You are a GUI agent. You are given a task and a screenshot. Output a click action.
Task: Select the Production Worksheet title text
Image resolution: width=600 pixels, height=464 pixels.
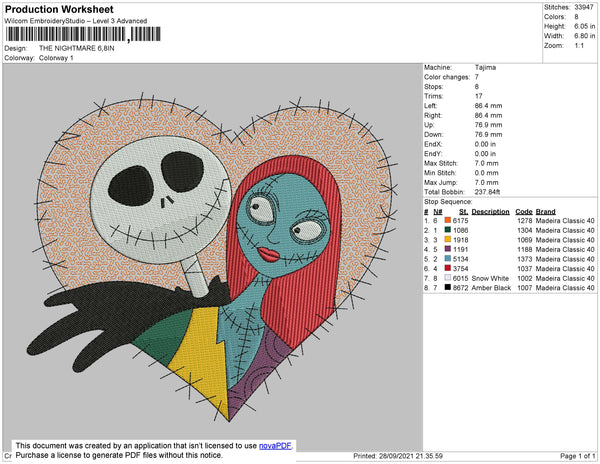tap(59, 10)
